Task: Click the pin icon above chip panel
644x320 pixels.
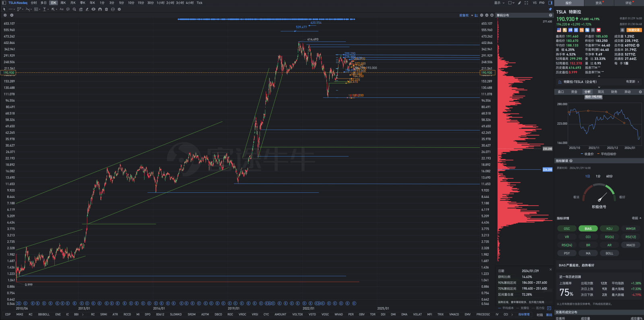Action: pos(550,9)
